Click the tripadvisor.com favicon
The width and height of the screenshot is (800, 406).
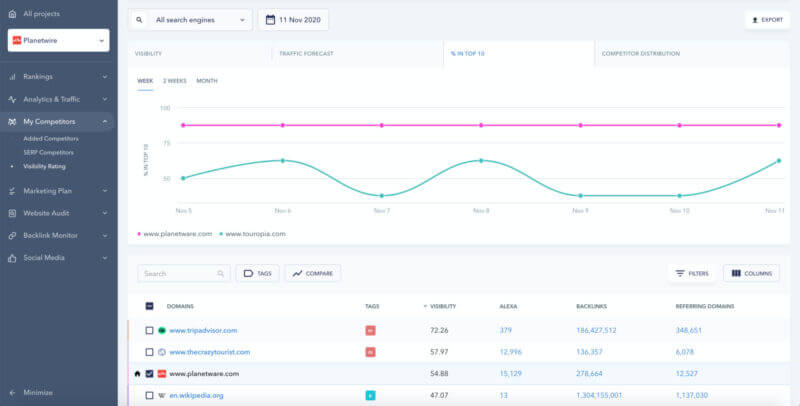coord(162,331)
